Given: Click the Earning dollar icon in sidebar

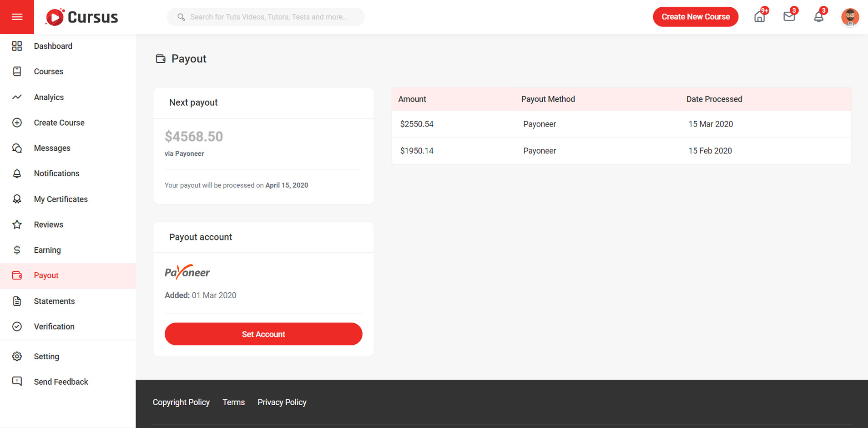Looking at the screenshot, I should click(x=17, y=250).
